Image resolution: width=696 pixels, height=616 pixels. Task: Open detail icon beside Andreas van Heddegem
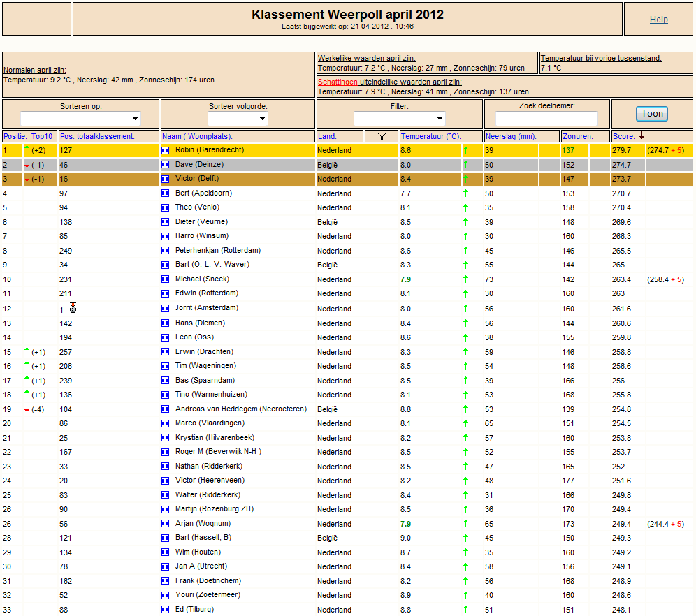point(165,409)
